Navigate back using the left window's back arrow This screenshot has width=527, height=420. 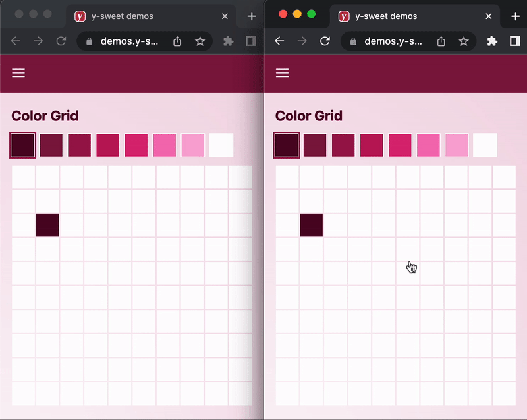pos(16,41)
